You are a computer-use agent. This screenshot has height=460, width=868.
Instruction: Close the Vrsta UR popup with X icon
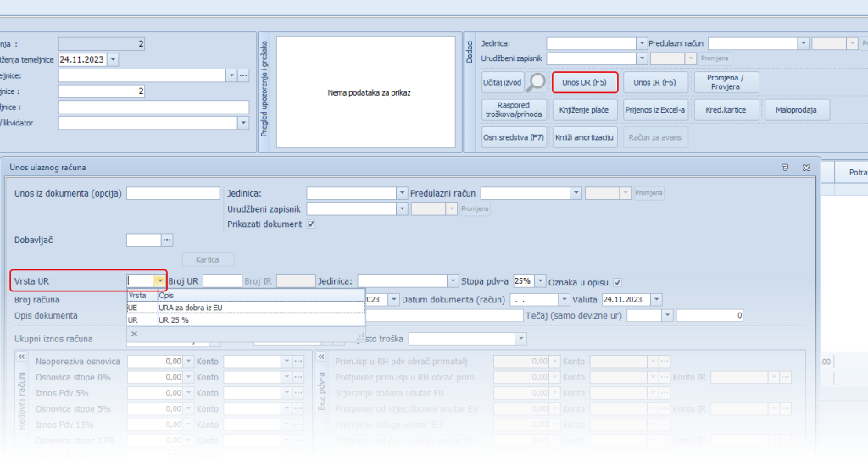coord(135,334)
